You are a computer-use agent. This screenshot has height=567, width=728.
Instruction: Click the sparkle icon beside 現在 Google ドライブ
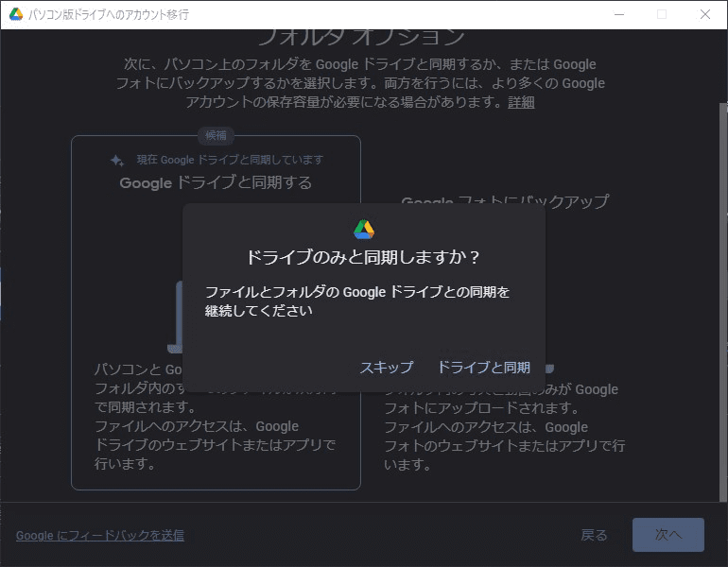pos(117,161)
